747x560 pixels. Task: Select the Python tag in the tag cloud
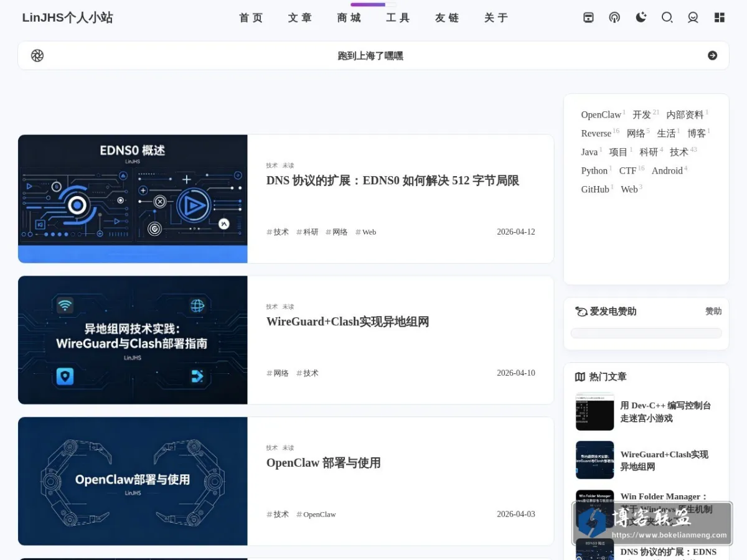click(x=596, y=170)
